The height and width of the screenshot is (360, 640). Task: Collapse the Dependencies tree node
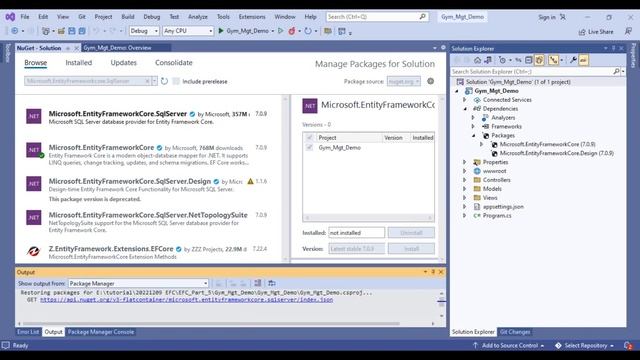[x=465, y=109]
